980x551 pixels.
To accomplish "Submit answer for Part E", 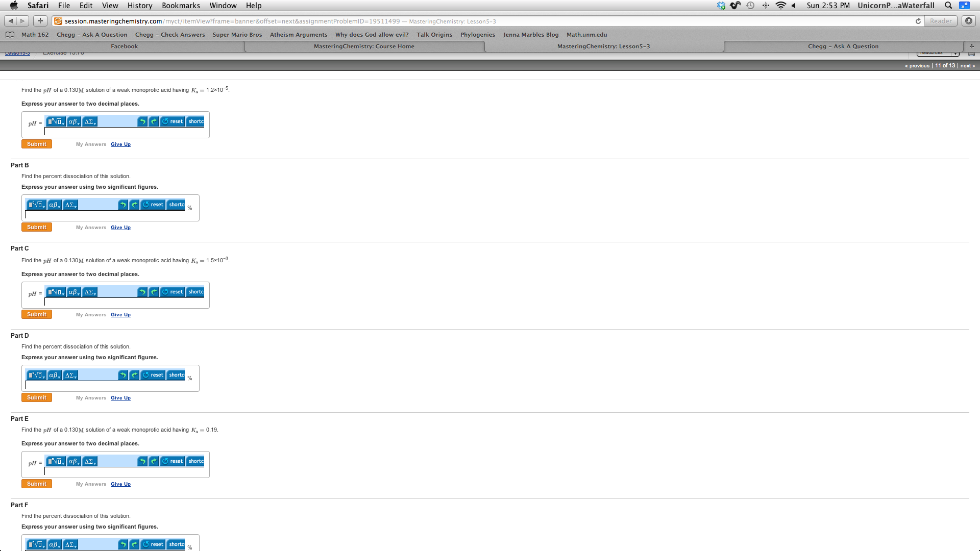I will click(x=36, y=483).
